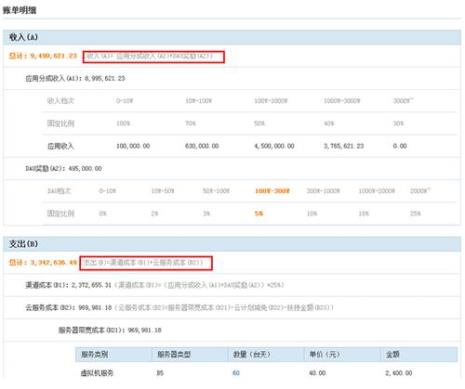This screenshot has height=389, width=465.
Task: Select the 数量(台天) column header
Action: pyautogui.click(x=252, y=354)
